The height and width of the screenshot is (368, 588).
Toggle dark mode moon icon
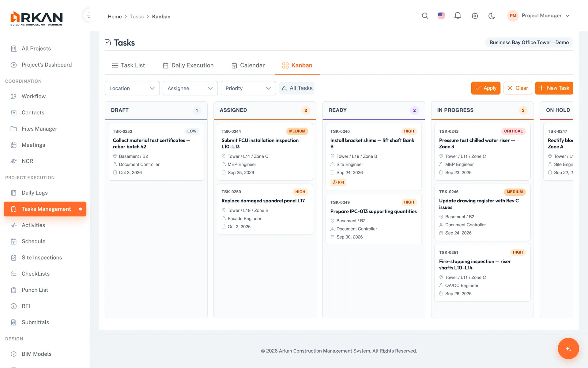point(492,16)
